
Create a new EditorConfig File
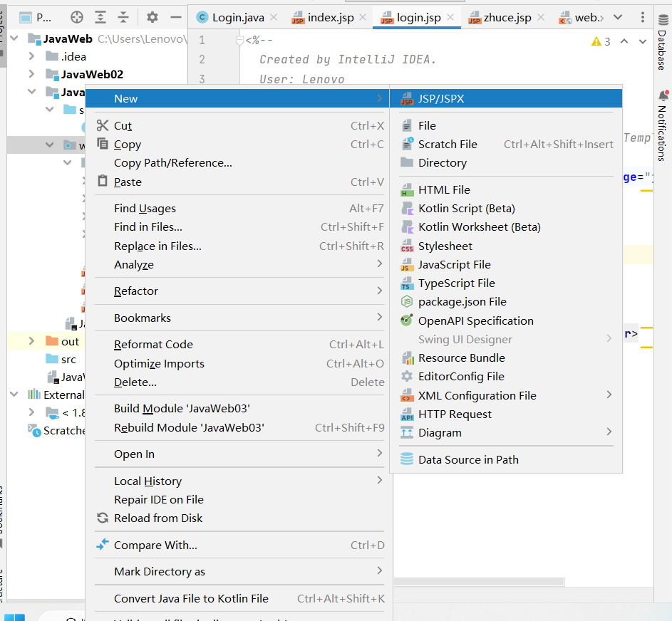506,377
